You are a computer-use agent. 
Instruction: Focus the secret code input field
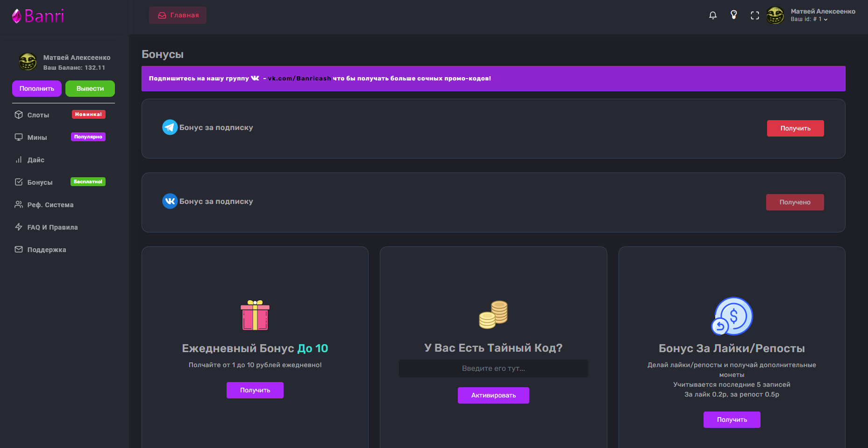tap(493, 369)
